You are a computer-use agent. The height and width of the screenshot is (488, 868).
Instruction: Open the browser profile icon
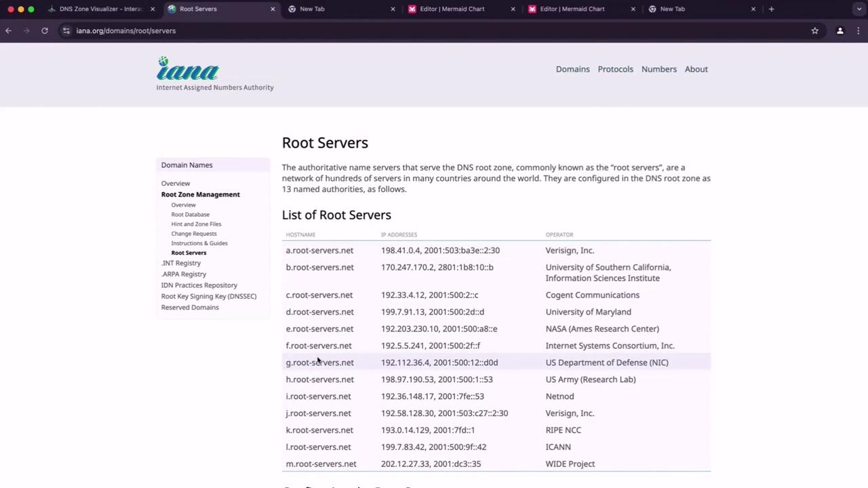click(840, 30)
